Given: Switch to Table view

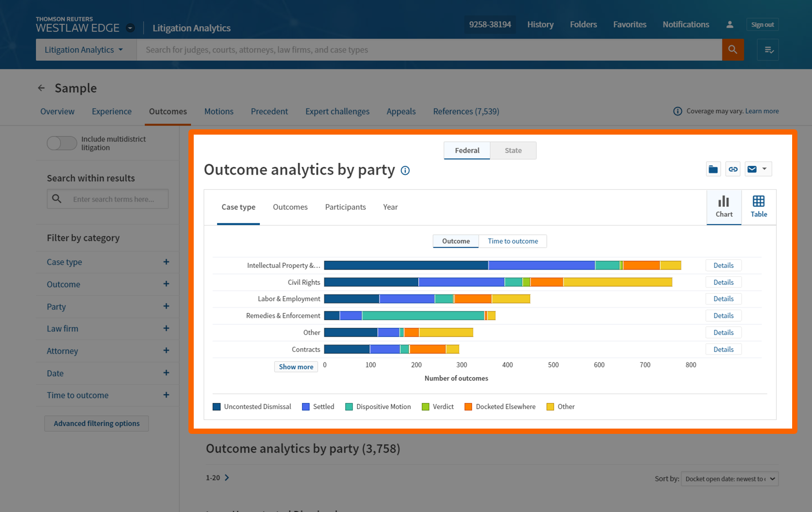Looking at the screenshot, I should click(x=759, y=207).
